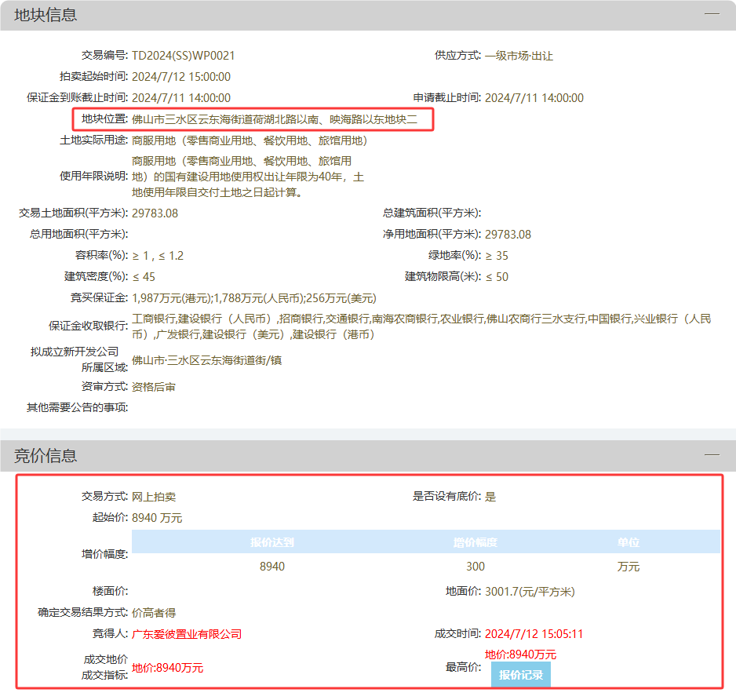
Task: Click the 起始价 8940 万元 value
Action: [x=157, y=518]
